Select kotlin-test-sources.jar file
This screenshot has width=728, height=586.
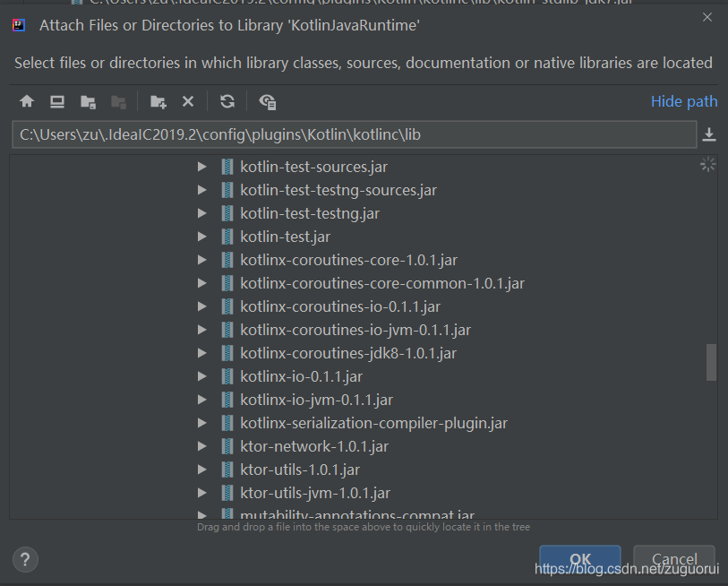(x=314, y=167)
